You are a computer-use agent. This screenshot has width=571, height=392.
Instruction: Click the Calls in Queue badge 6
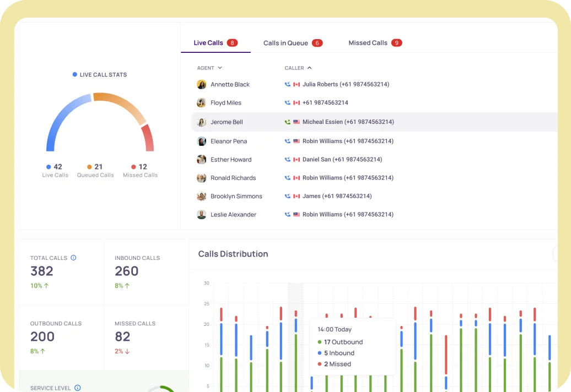point(317,43)
